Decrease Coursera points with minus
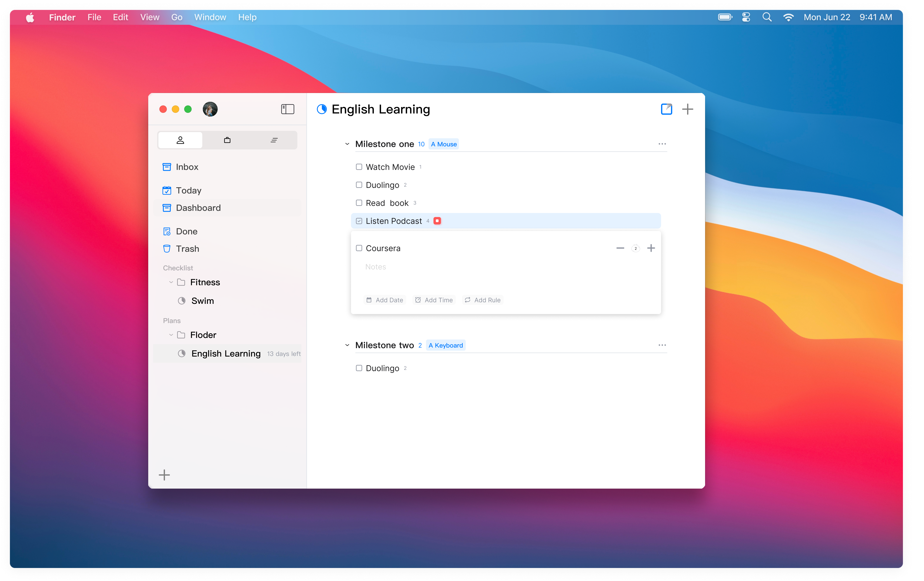This screenshot has height=581, width=924. pyautogui.click(x=620, y=248)
